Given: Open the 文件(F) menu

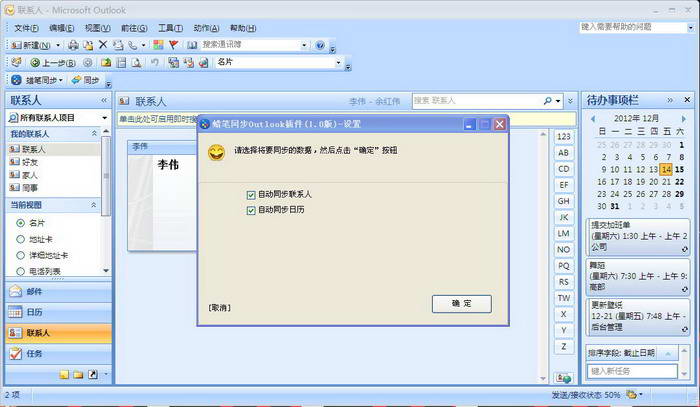Looking at the screenshot, I should click(26, 28).
